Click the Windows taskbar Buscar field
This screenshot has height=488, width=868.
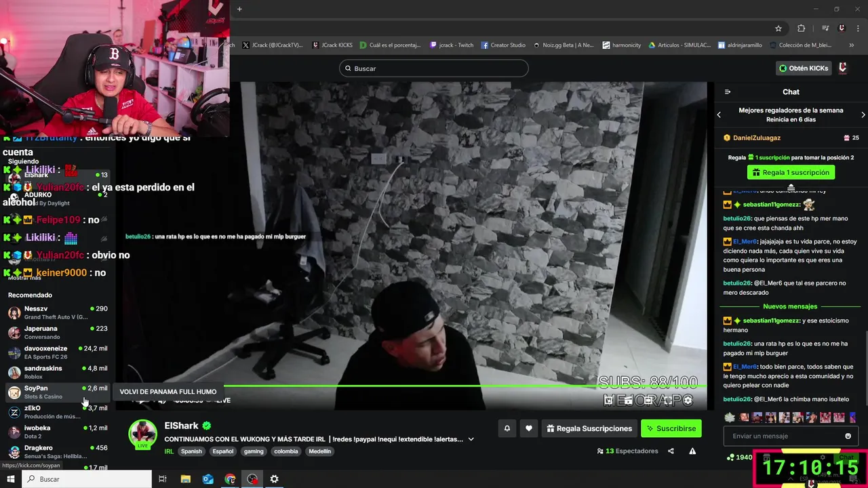pyautogui.click(x=87, y=479)
